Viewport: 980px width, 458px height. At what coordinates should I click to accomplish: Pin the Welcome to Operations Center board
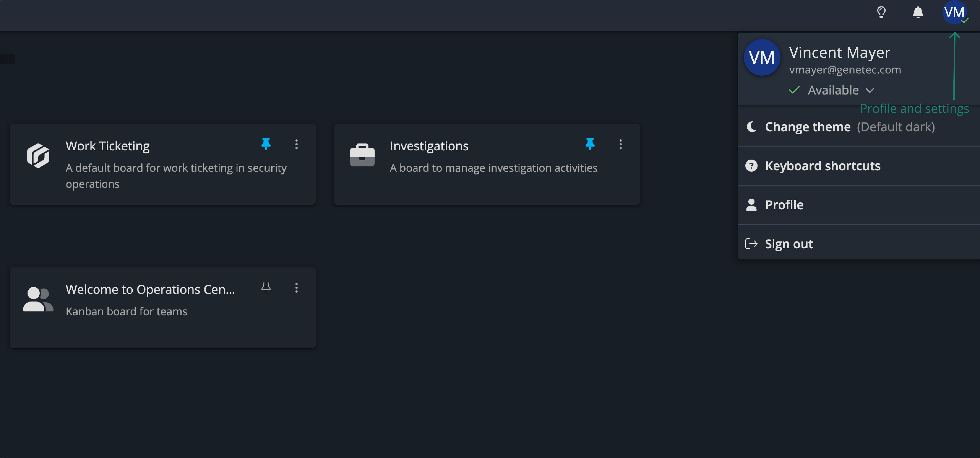[x=266, y=287]
